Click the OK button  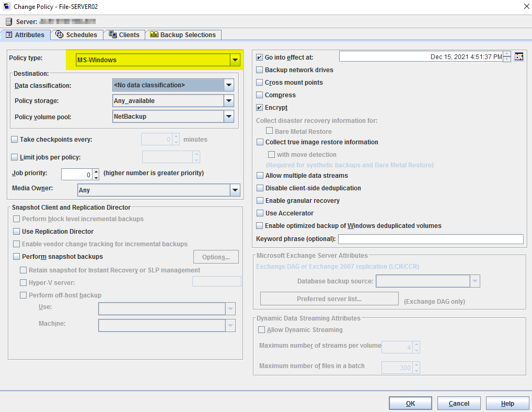click(410, 403)
